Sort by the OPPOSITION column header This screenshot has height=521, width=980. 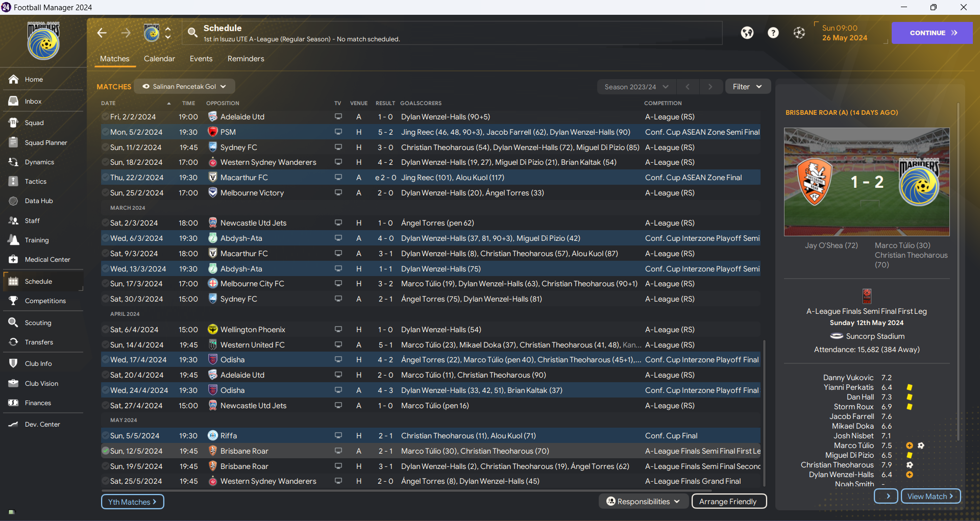pos(223,103)
